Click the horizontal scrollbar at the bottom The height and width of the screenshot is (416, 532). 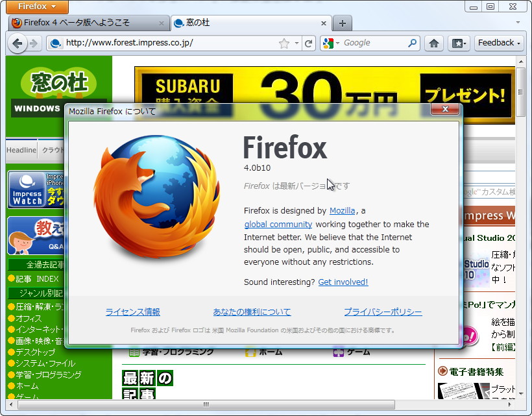pos(205,404)
